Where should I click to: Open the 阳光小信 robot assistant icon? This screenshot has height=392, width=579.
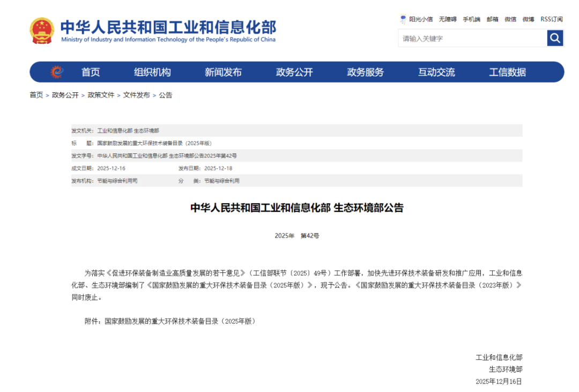(x=403, y=19)
